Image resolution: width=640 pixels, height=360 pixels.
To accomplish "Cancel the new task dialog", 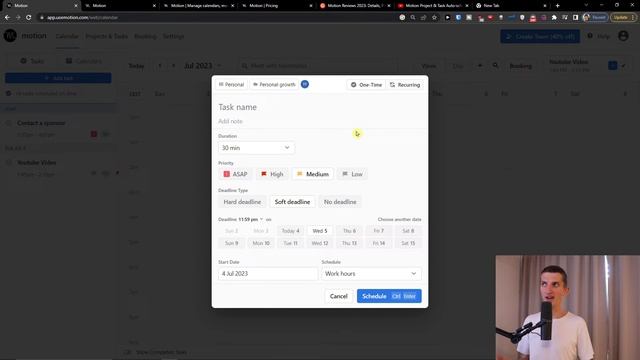I will click(x=338, y=296).
